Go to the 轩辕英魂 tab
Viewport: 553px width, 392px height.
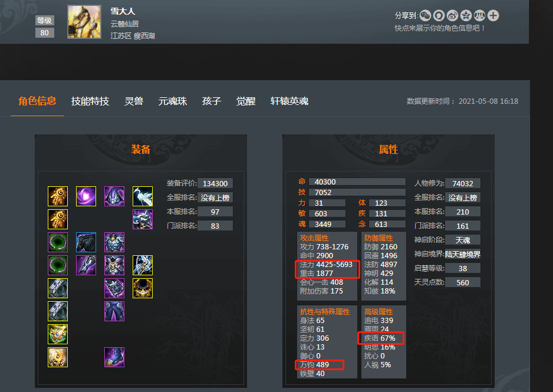coord(289,101)
